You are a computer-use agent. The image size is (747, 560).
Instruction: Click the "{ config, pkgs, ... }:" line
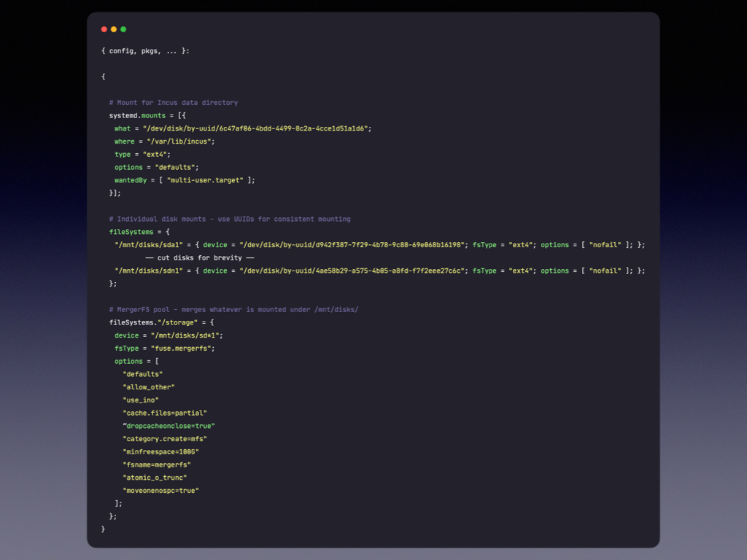[x=145, y=51]
